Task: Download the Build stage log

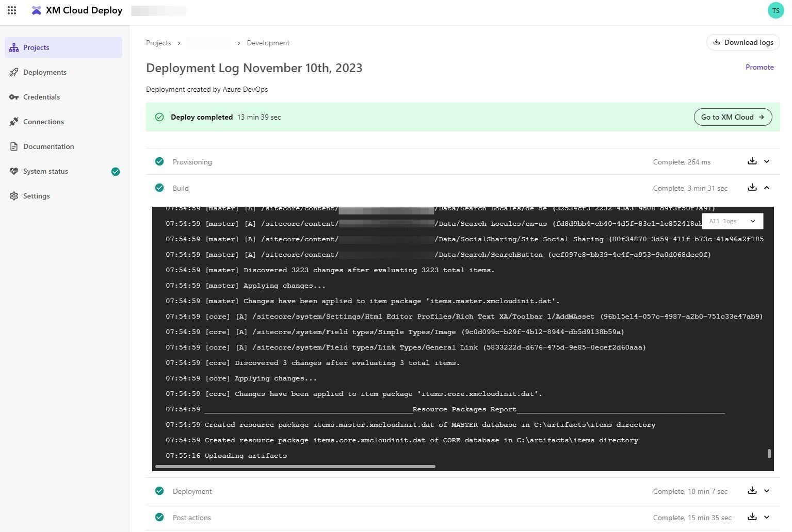Action: 752,188
